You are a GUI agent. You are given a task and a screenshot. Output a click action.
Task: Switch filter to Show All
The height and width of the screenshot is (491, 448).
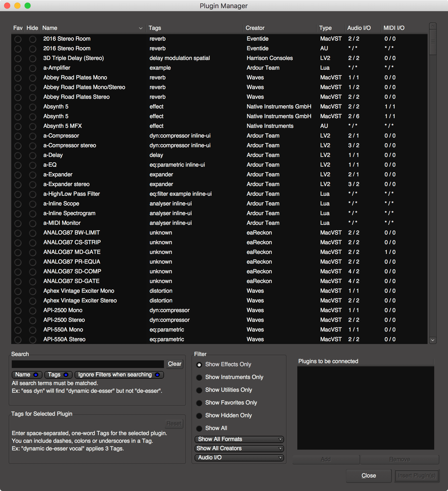click(199, 428)
